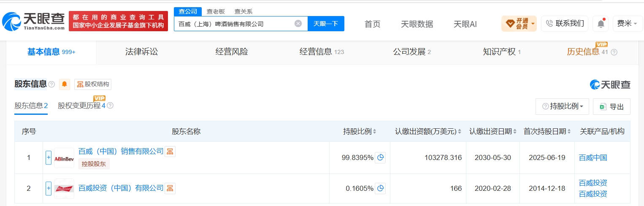
Task: Click the 2020-02-28 date cell
Action: (493, 188)
